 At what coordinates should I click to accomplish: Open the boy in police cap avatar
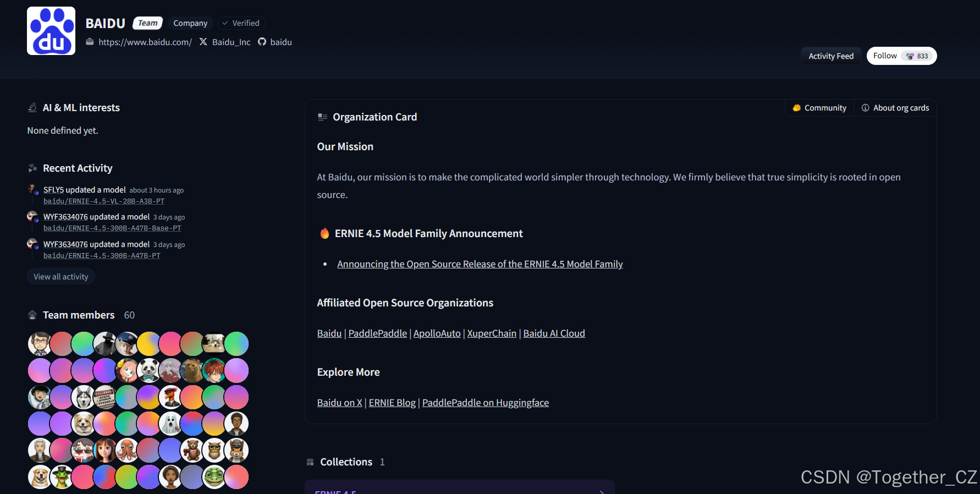pos(127,344)
